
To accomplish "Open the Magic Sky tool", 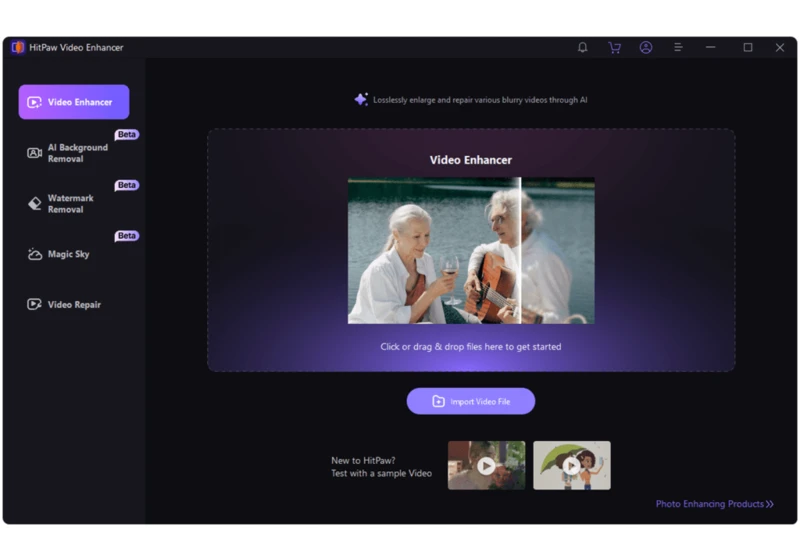I will 74,254.
